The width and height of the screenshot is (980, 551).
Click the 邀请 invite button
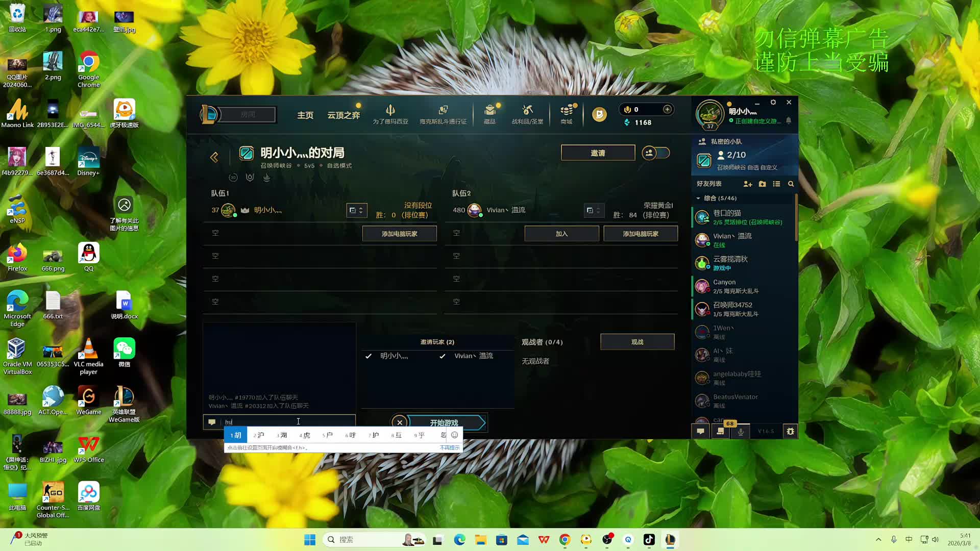point(598,153)
